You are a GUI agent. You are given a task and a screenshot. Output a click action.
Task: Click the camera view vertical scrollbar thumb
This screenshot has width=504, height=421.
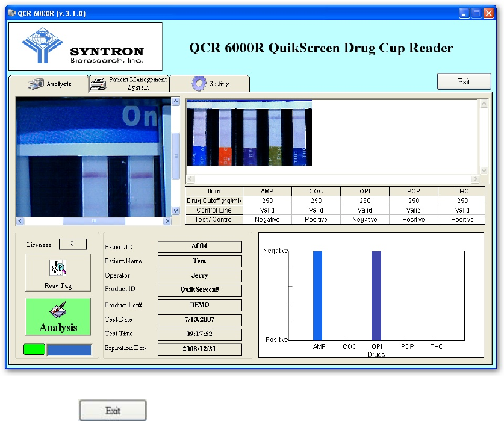(x=175, y=155)
